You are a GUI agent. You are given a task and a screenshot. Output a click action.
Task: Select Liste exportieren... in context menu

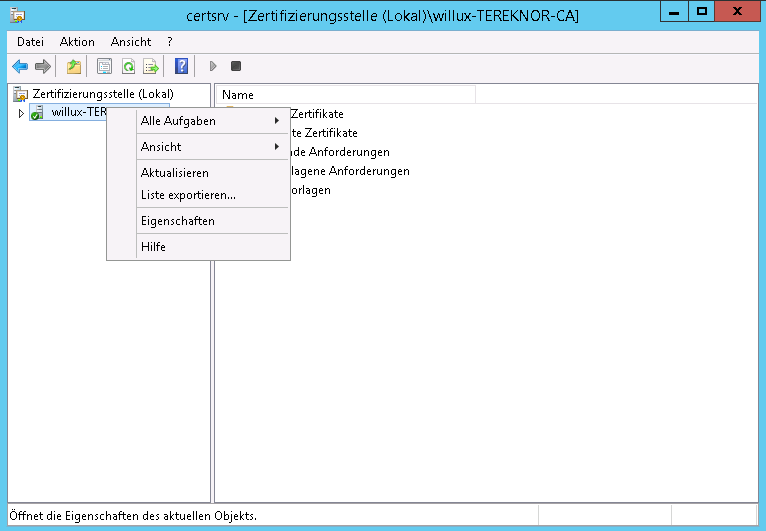tap(188, 195)
